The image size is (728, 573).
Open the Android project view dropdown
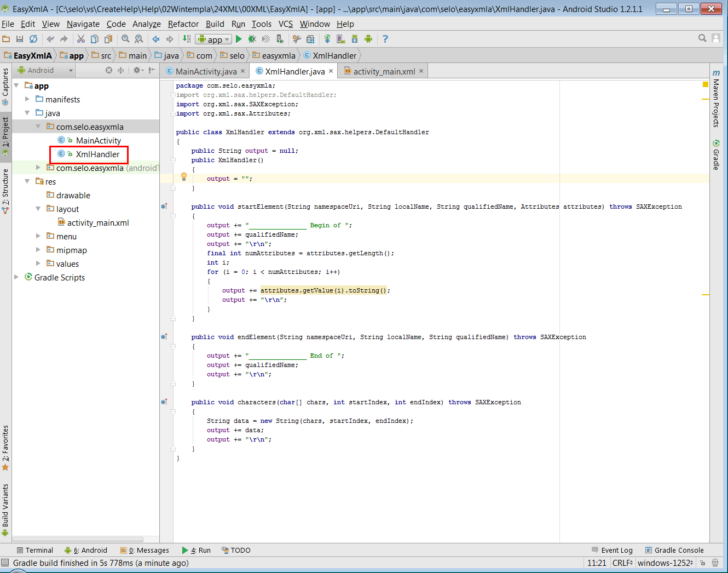[x=45, y=70]
